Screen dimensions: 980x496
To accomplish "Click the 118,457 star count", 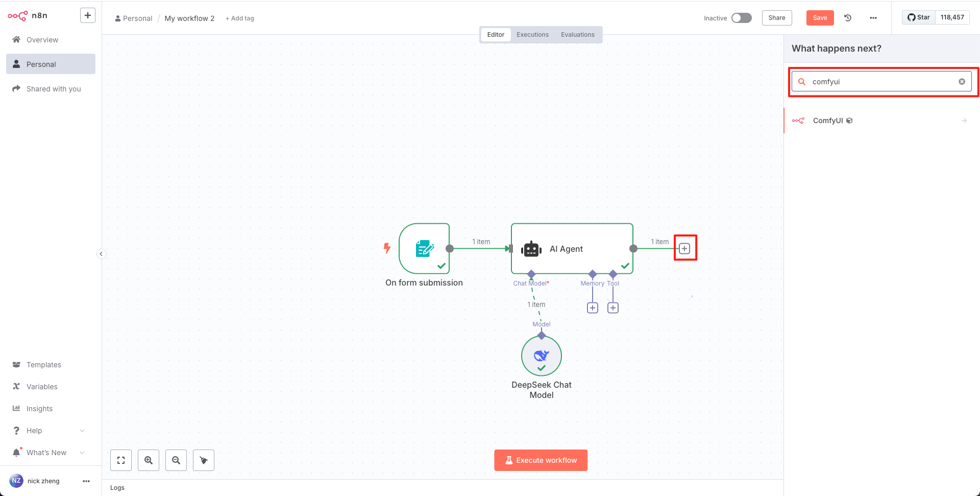I will [952, 17].
